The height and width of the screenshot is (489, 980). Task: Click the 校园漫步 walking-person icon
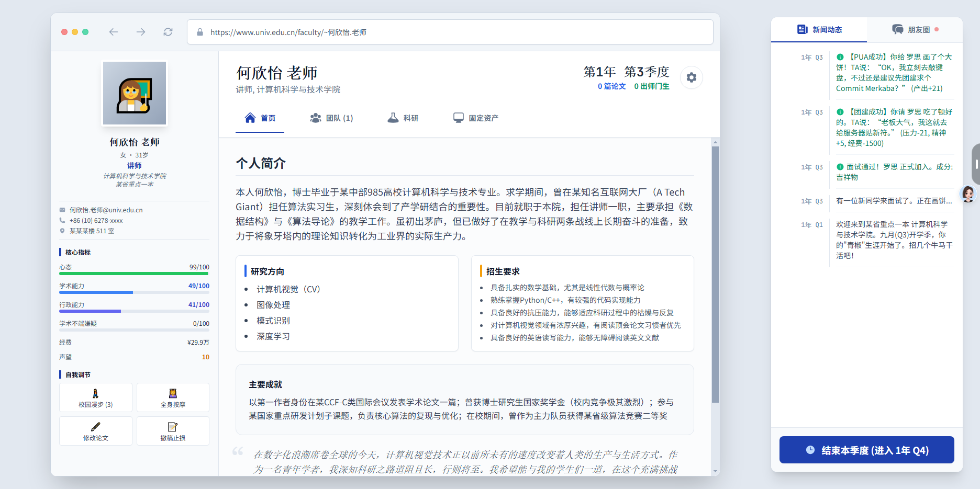96,394
